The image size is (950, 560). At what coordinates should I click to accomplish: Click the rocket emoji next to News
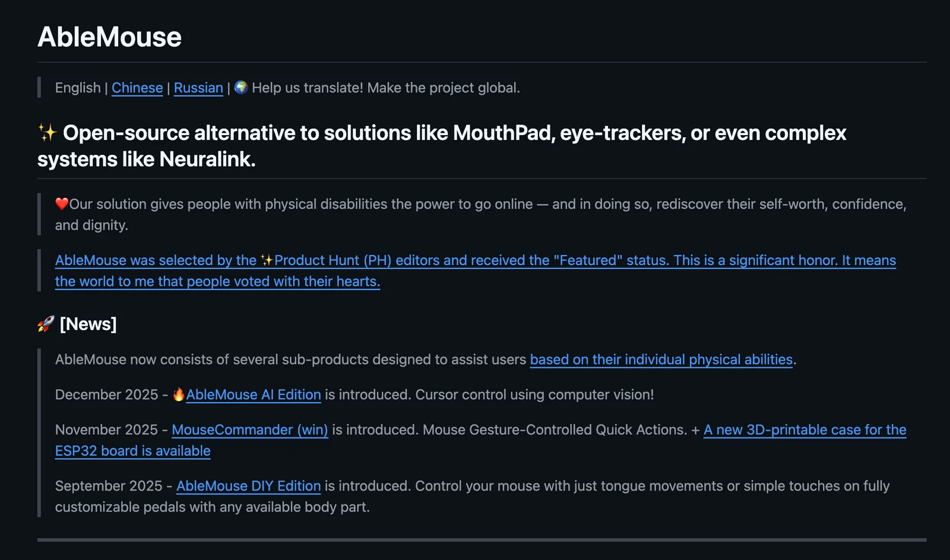[x=46, y=324]
